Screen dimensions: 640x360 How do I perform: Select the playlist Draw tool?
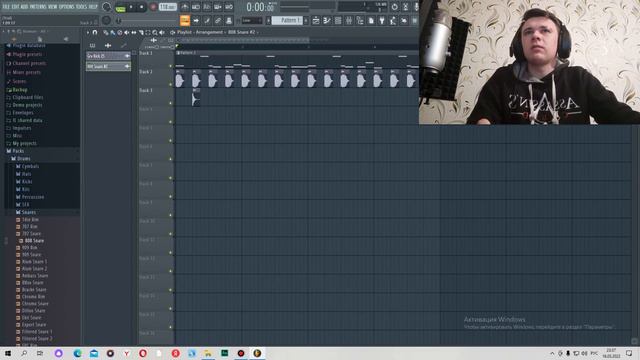[106, 32]
